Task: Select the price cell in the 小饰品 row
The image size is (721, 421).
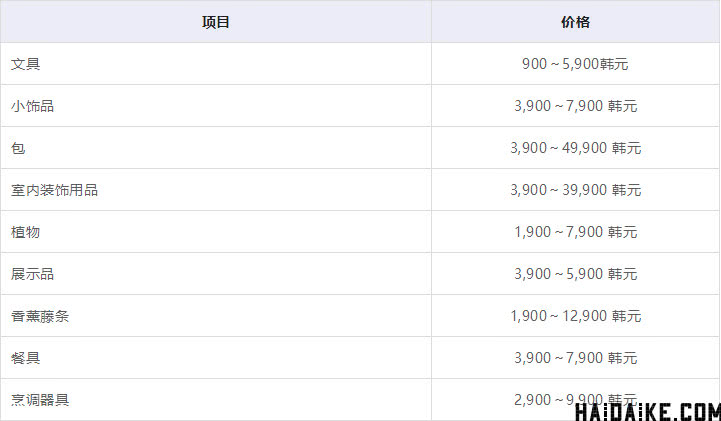Action: point(575,106)
